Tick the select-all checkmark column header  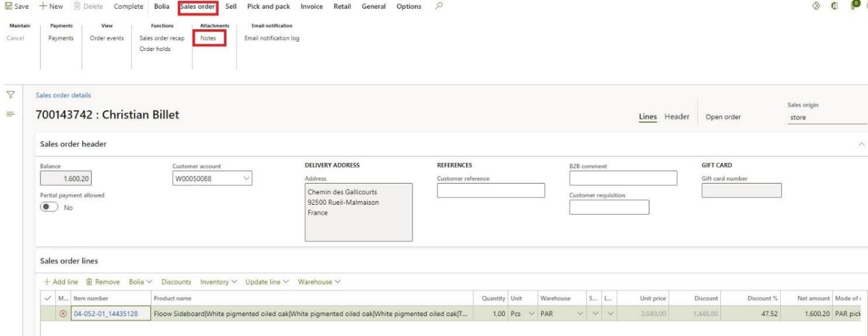[x=47, y=299]
